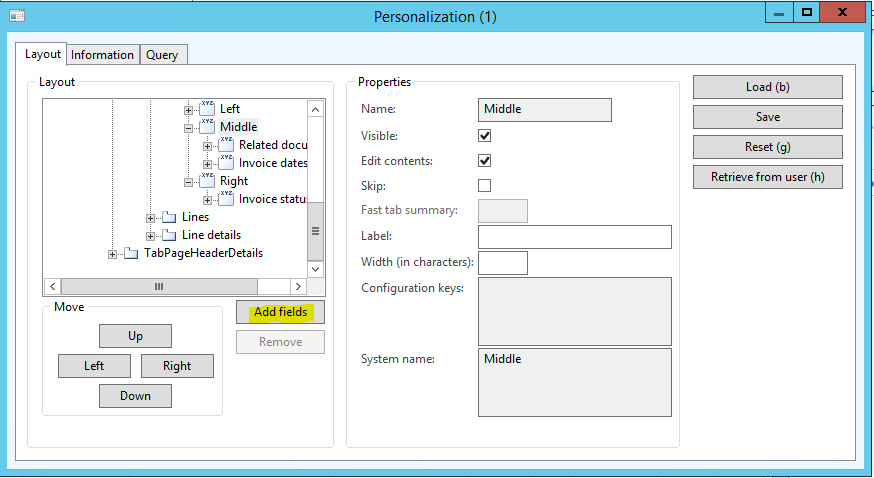Image resolution: width=874 pixels, height=478 pixels.
Task: Expand the Lines tree node
Action: pos(150,218)
